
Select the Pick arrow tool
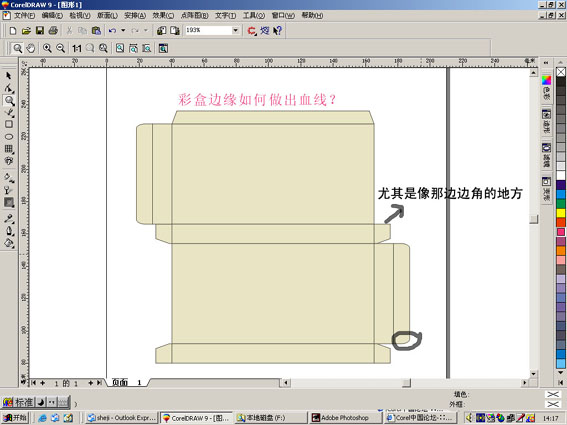9,76
